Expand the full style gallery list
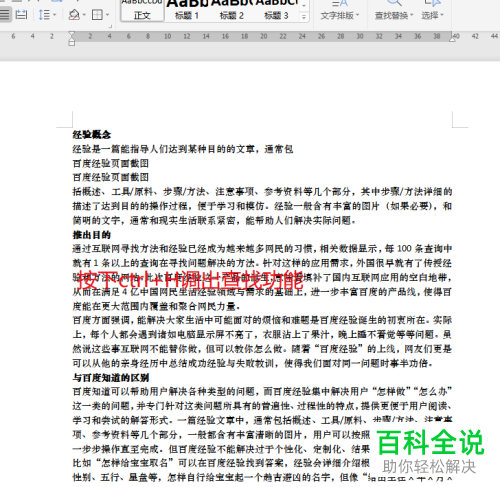This screenshot has height=487, width=500. click(304, 17)
